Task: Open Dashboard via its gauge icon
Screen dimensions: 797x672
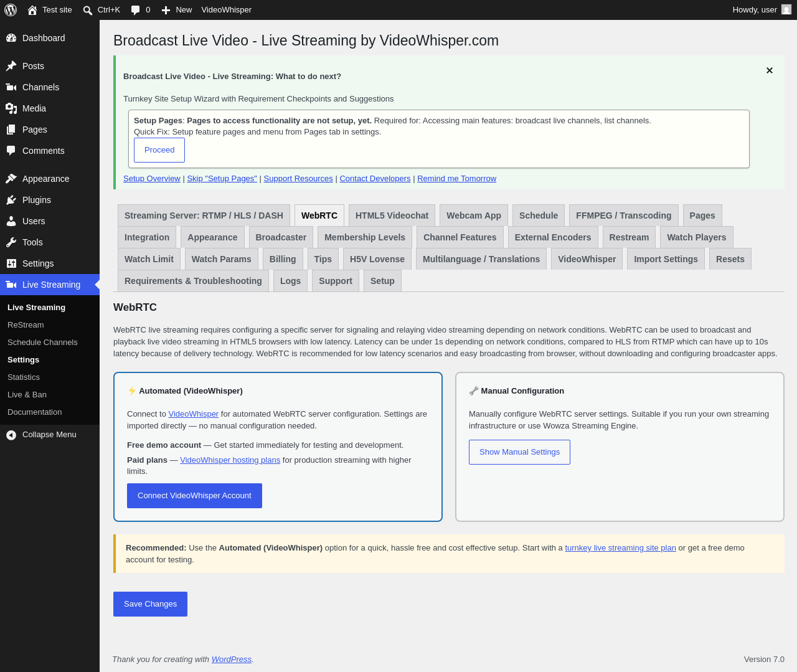Action: point(11,38)
